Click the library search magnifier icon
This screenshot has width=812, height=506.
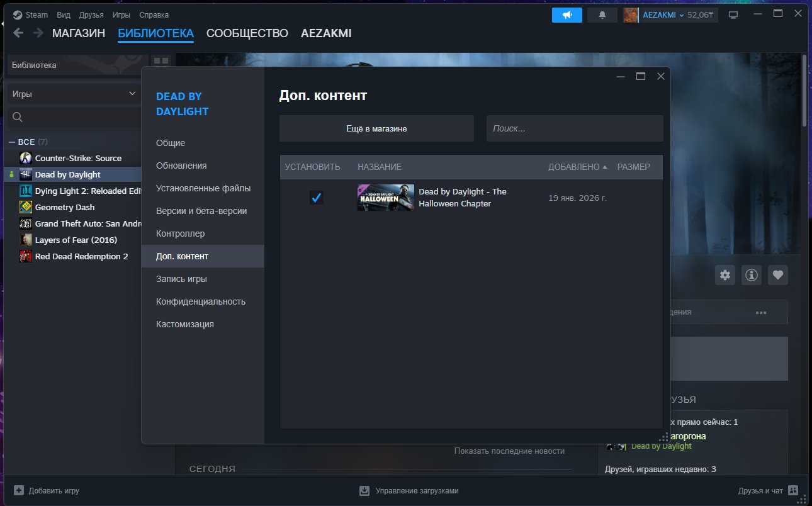click(18, 117)
